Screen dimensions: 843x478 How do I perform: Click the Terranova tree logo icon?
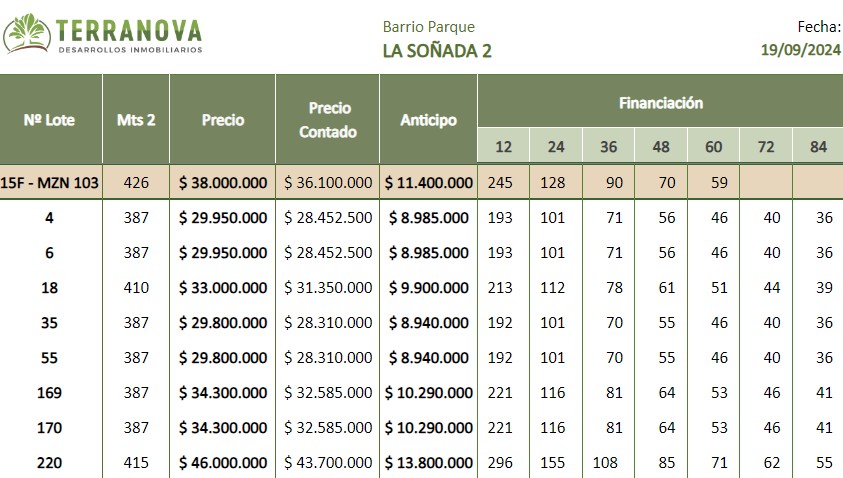click(x=26, y=33)
